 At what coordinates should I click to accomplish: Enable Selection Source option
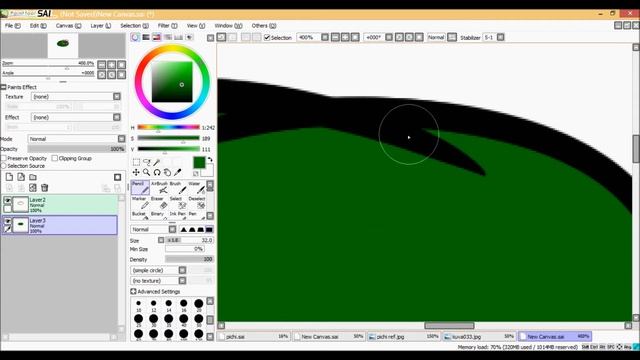(4, 166)
